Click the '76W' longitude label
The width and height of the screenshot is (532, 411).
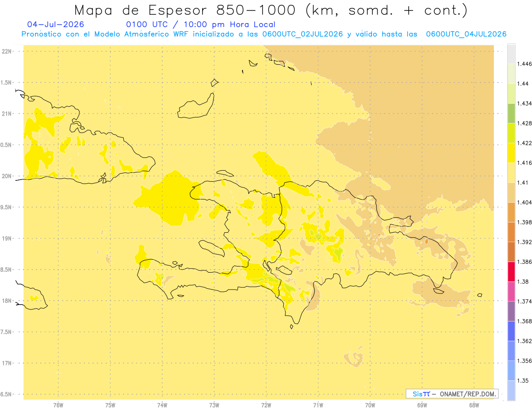coord(58,405)
